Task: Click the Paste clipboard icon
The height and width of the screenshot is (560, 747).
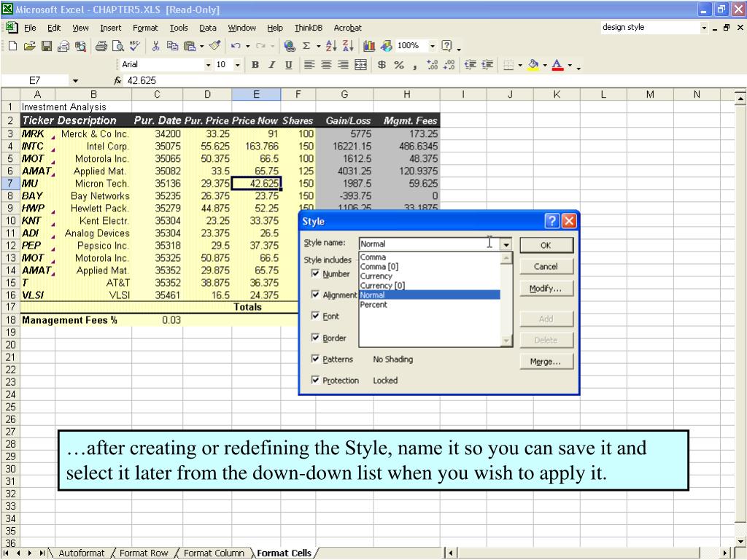Action: tap(190, 46)
